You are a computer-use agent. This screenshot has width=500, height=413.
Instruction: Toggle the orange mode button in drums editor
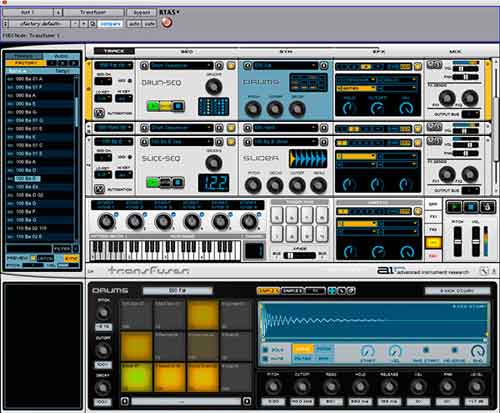coord(303,349)
